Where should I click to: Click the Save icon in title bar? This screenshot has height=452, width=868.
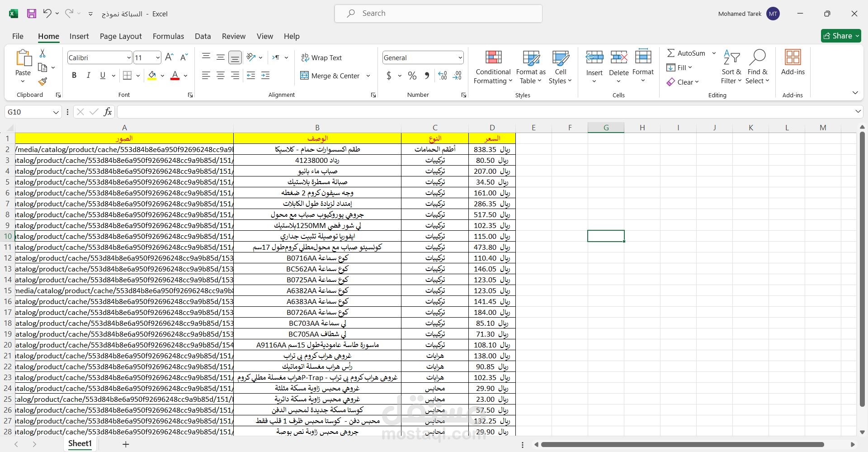(31, 14)
